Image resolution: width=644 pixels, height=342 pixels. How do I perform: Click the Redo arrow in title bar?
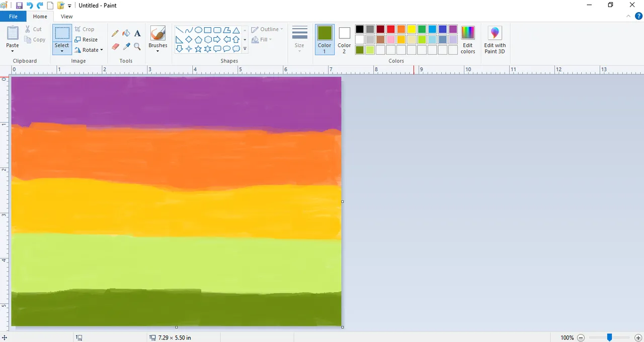click(x=40, y=6)
